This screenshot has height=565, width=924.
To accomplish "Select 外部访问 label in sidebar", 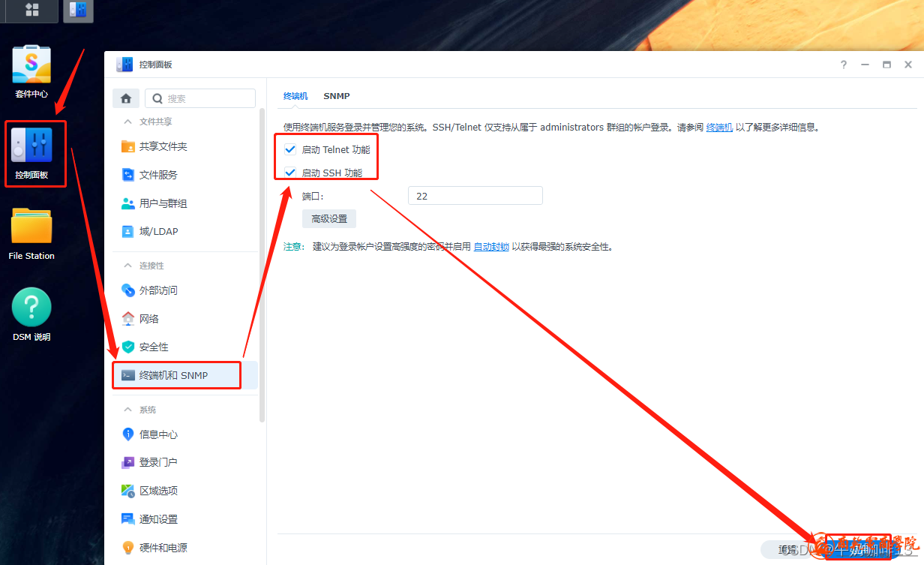I will 158,290.
